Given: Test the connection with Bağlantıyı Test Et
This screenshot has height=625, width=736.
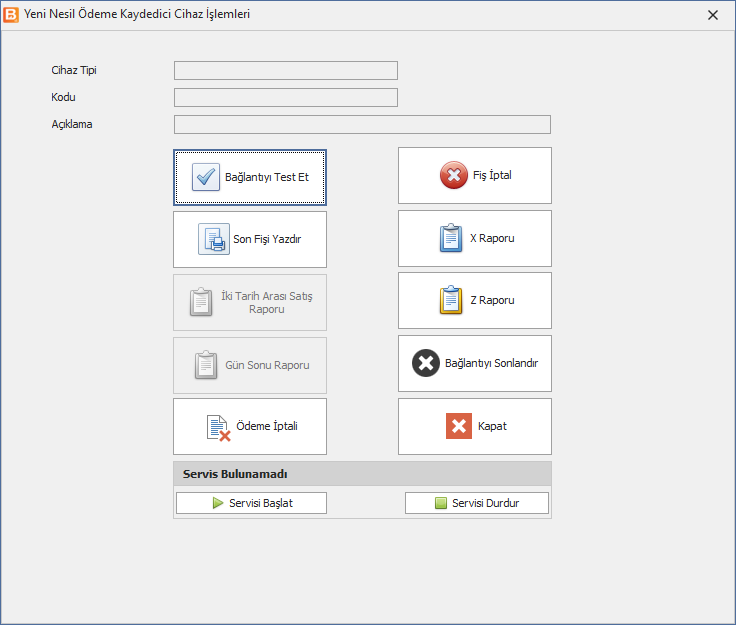Looking at the screenshot, I should (x=250, y=177).
